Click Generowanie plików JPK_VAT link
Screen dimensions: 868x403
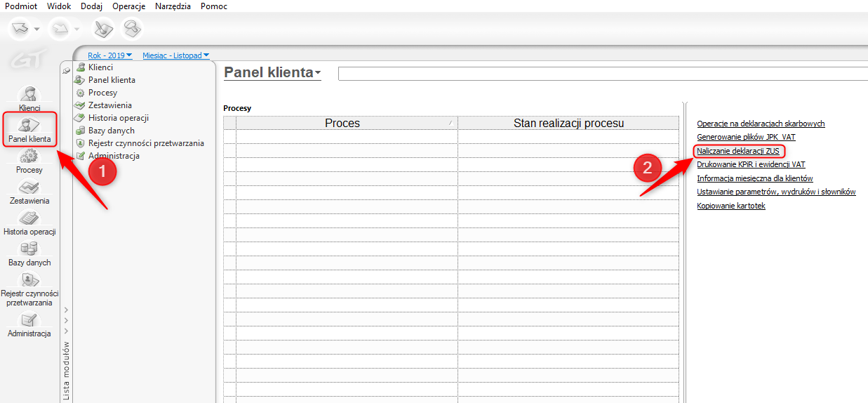[746, 137]
